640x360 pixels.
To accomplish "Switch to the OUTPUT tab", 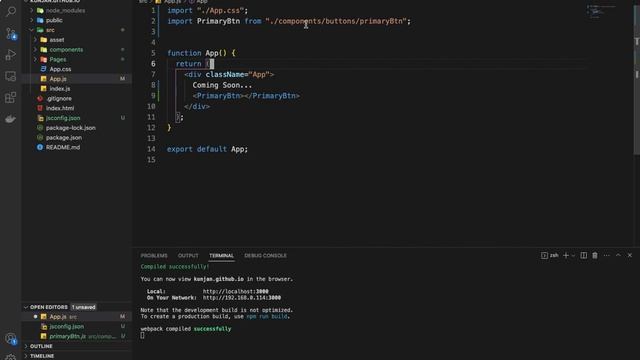I will click(188, 256).
